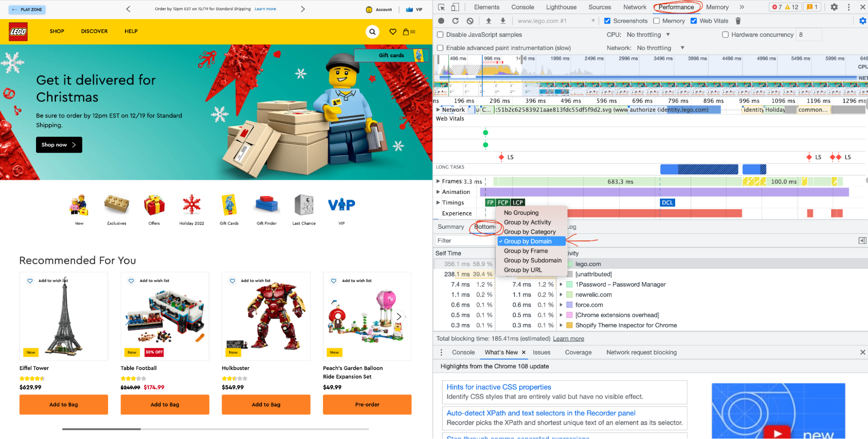Click Pre-order for Peach's Garden Balloon

[367, 405]
